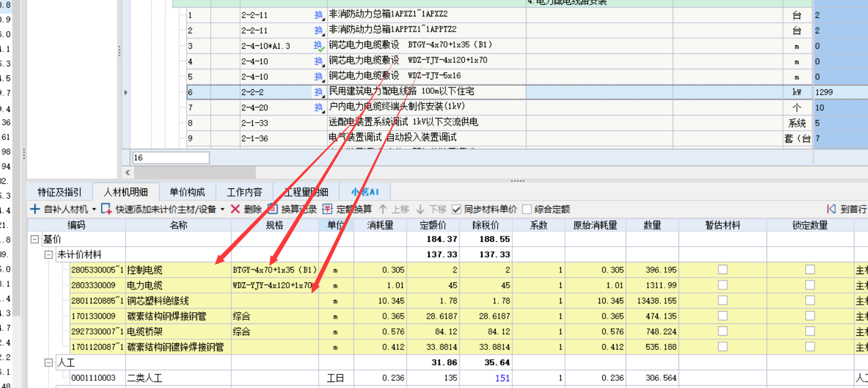Click 碳素结构钢镀锌焊接钢管 name cell
The image size is (868, 388).
coord(178,346)
